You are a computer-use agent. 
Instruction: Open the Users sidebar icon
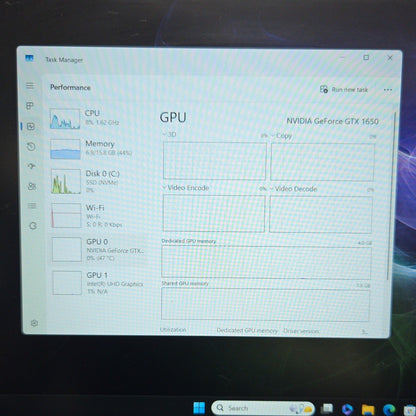point(32,186)
